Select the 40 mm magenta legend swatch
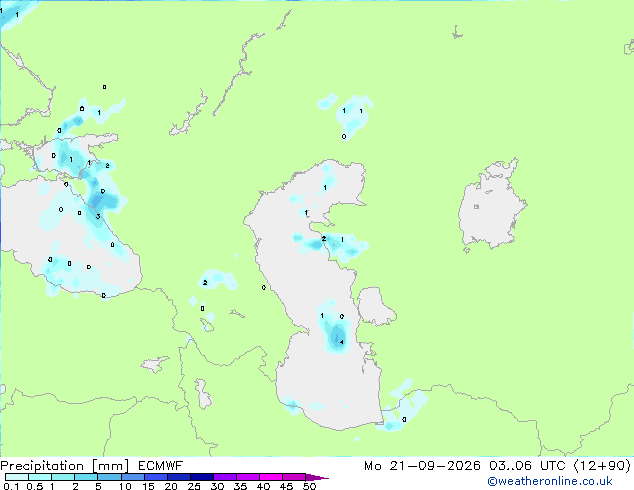 pyautogui.click(x=271, y=477)
